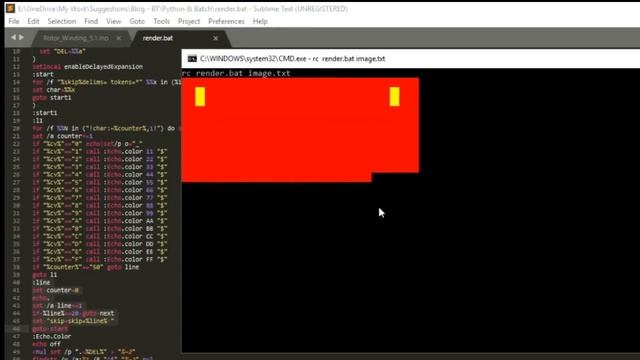Click the 'setlocal enableDelayedExpansion' code line

tap(87, 67)
